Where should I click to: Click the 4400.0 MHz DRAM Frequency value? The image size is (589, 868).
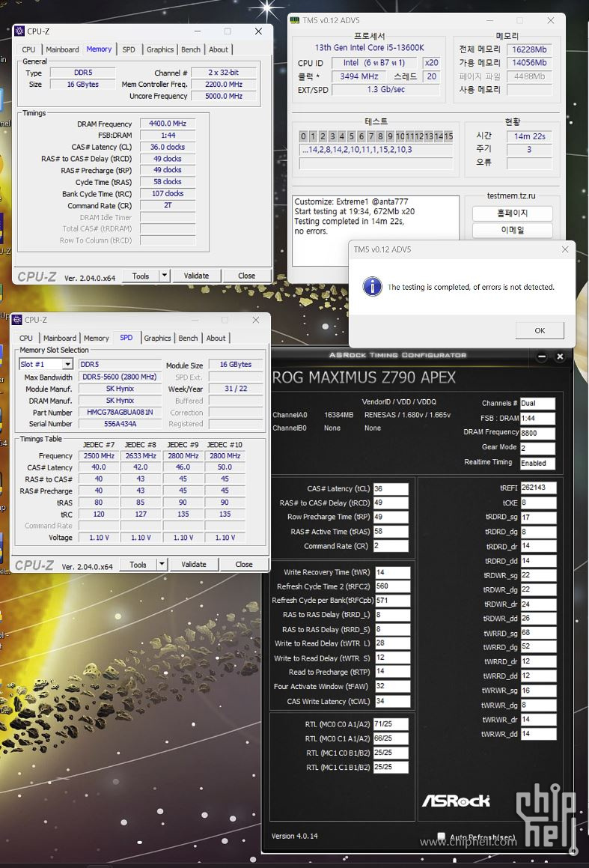(168, 124)
